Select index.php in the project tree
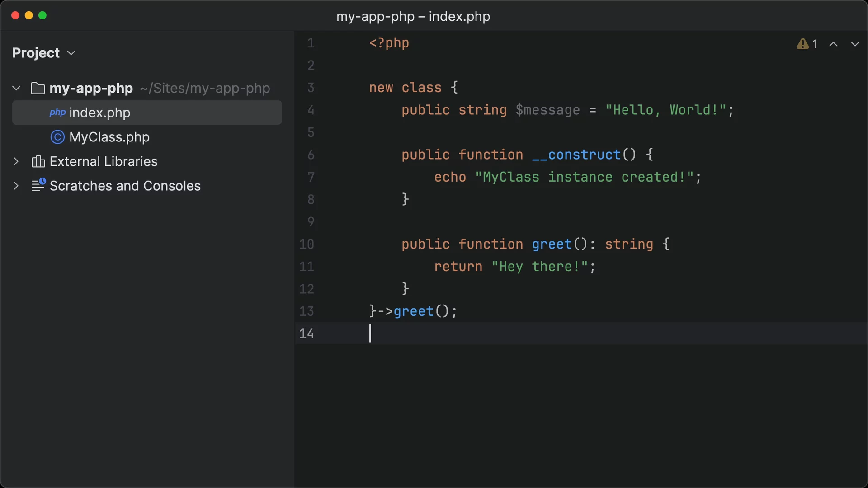Image resolution: width=868 pixels, height=488 pixels. click(x=99, y=113)
